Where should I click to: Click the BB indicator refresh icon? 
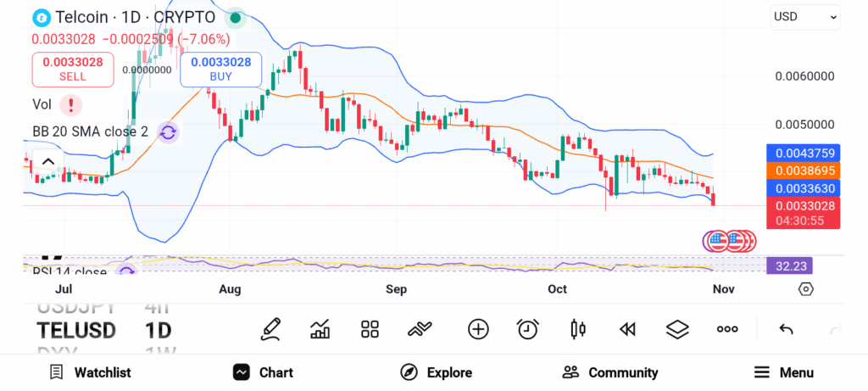tap(168, 132)
